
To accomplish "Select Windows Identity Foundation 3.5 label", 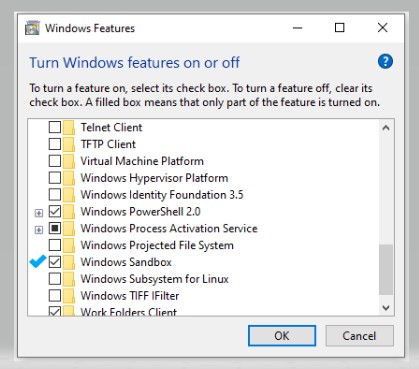I will 162,195.
